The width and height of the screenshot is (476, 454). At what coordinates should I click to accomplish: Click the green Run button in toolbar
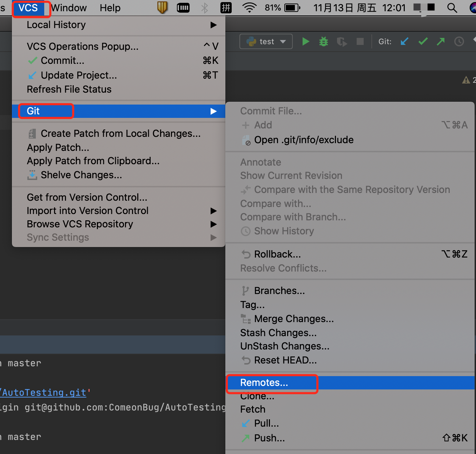pyautogui.click(x=306, y=42)
